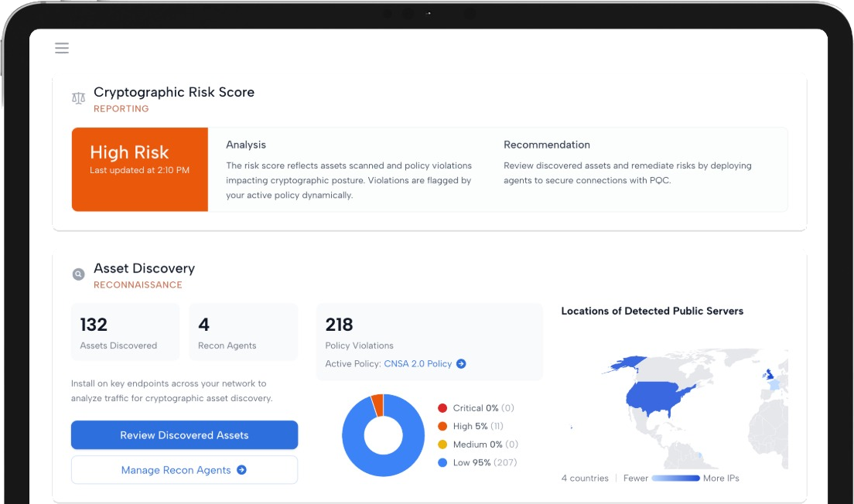Image resolution: width=854 pixels, height=504 pixels.
Task: Select the 4 Recon Agents card
Action: 244,332
